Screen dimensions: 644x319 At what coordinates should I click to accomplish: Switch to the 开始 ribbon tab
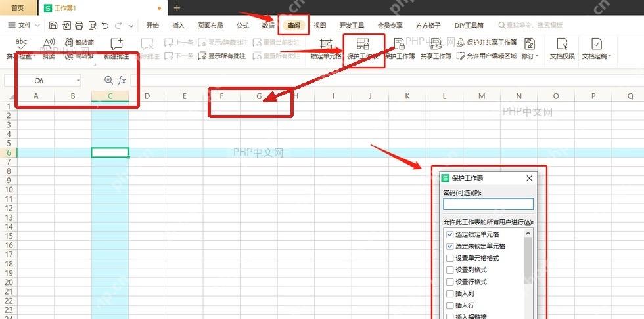(152, 26)
